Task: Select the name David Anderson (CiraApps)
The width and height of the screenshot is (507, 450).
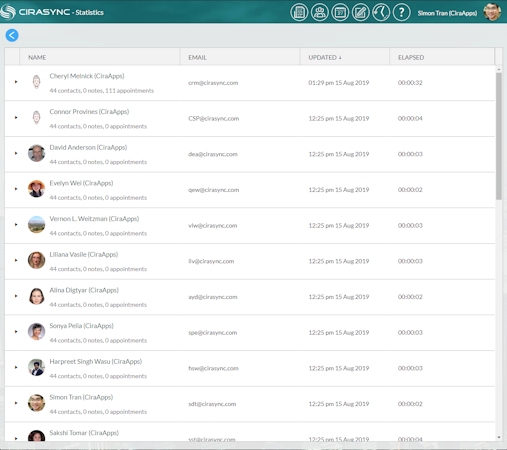Action: (88, 147)
